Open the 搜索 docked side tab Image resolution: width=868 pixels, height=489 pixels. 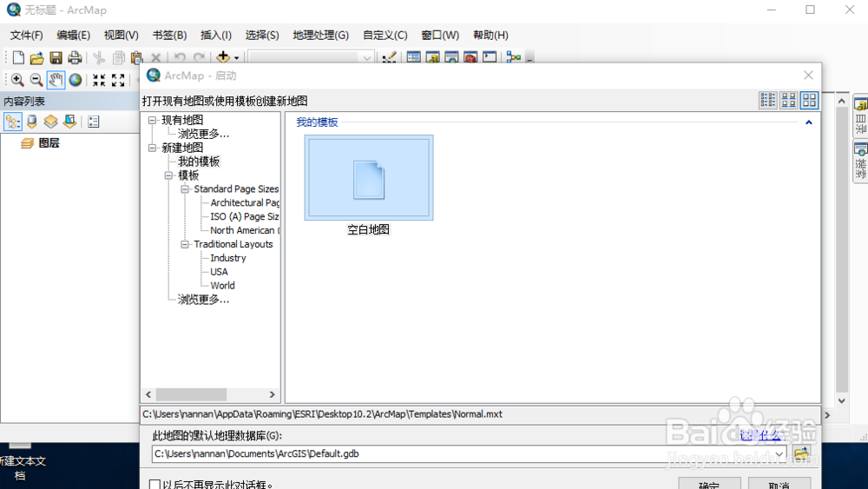pos(861,162)
